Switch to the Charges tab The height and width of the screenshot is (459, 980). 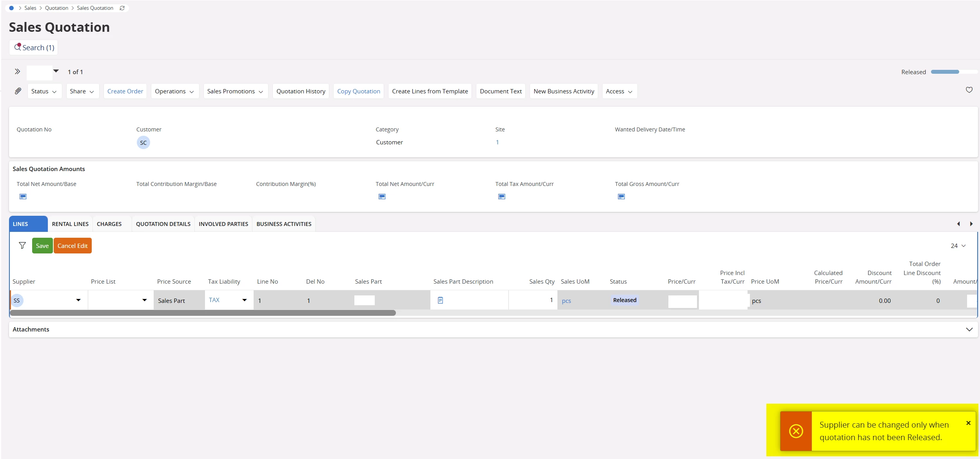click(109, 224)
